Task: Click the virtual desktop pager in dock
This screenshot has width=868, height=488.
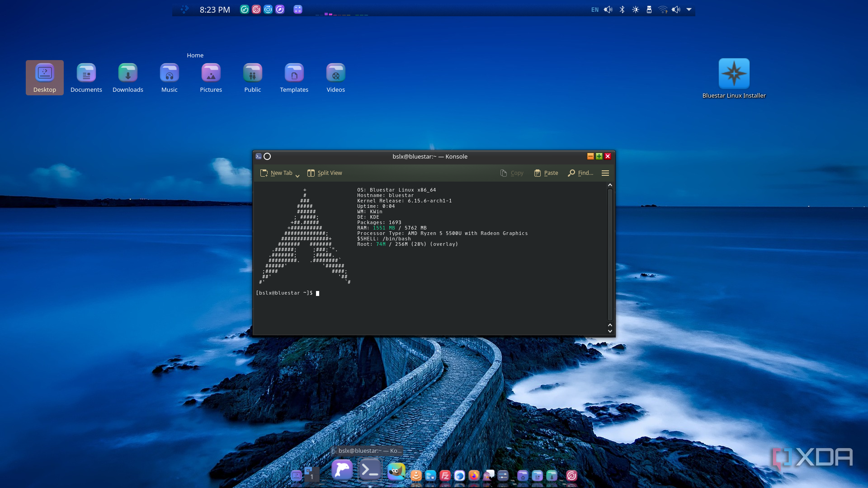Action: tap(311, 474)
